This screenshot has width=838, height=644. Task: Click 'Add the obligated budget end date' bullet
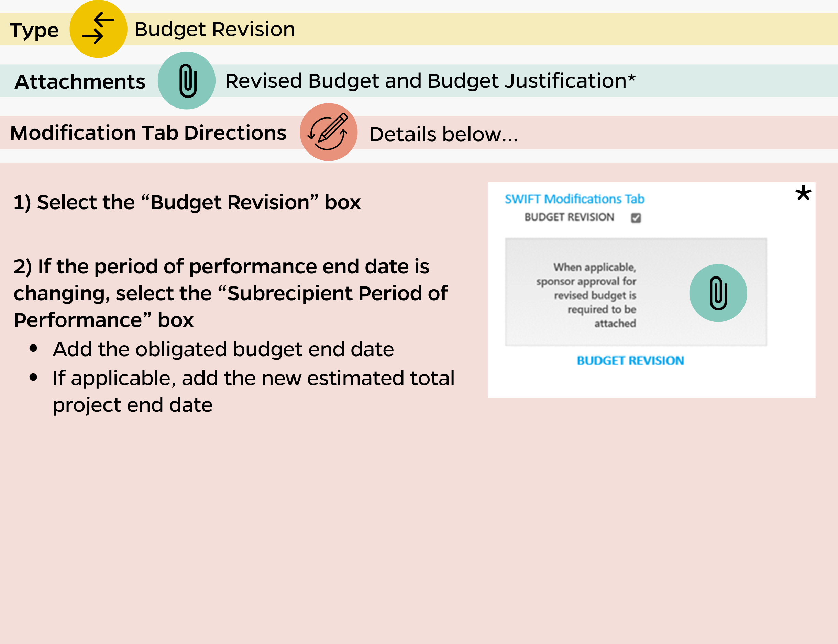click(x=223, y=349)
